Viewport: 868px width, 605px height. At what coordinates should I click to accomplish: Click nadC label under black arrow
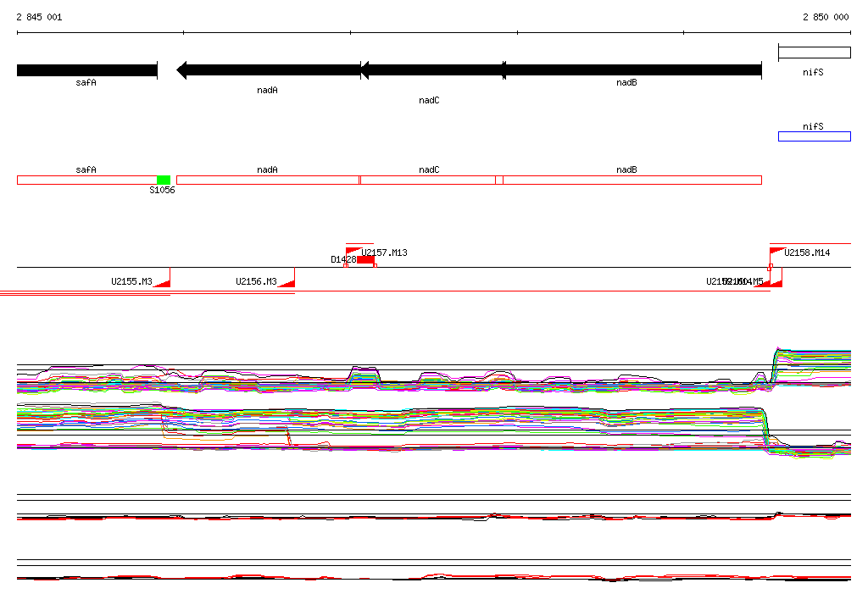point(429,100)
